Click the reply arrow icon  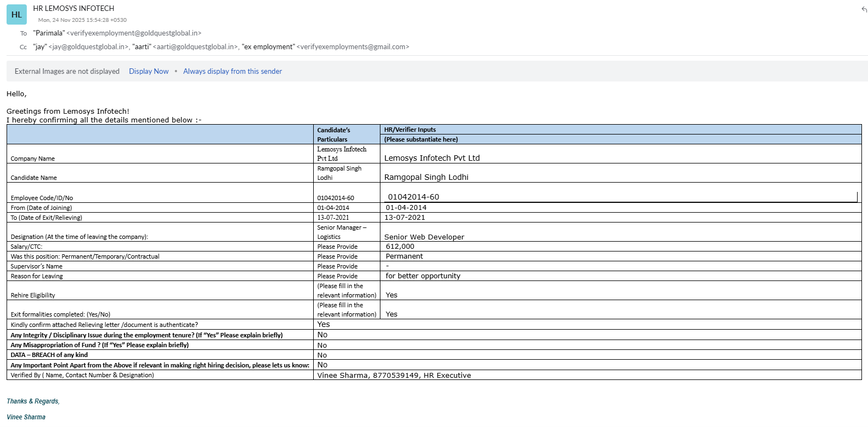[x=864, y=9]
